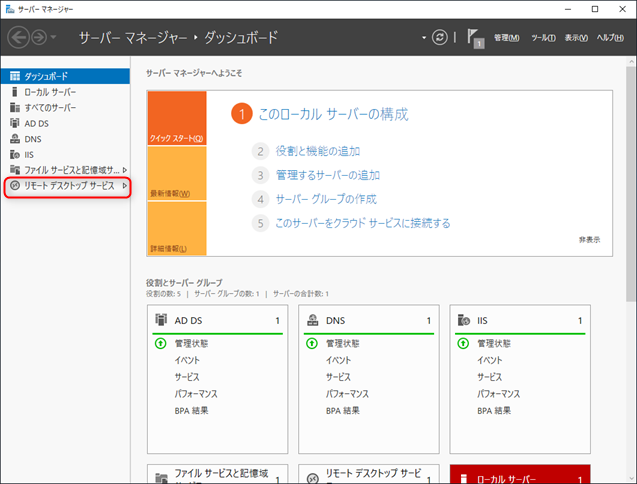Screen dimensions: 637x484
Task: Open パフォーマンス in the DNS tile
Action: point(347,394)
